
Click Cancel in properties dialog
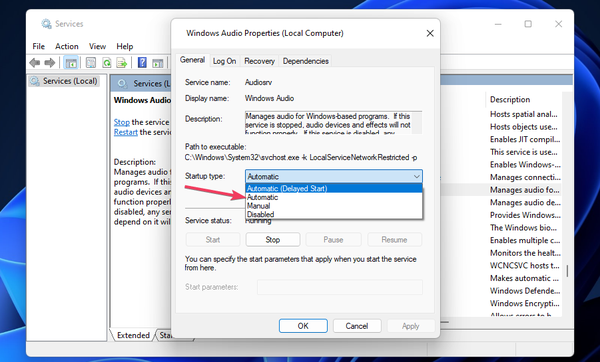[x=357, y=326]
